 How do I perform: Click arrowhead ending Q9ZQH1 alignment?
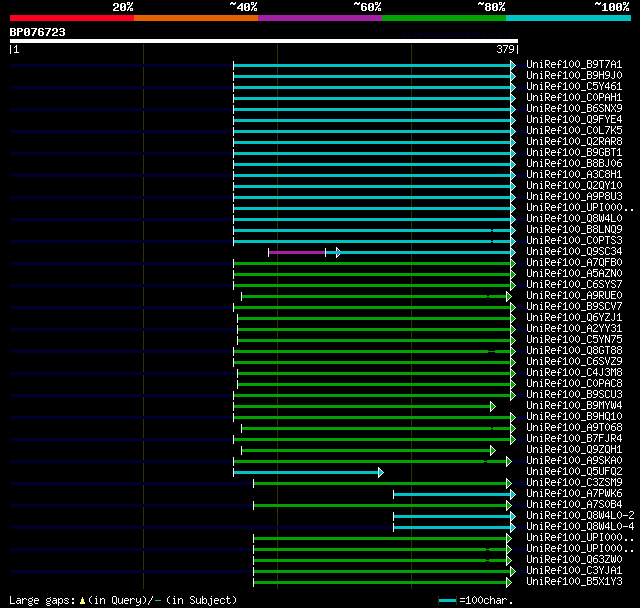point(493,451)
